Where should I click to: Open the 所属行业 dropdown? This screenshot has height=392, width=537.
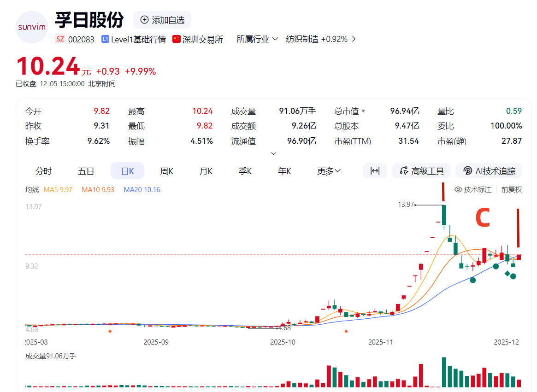coord(257,39)
